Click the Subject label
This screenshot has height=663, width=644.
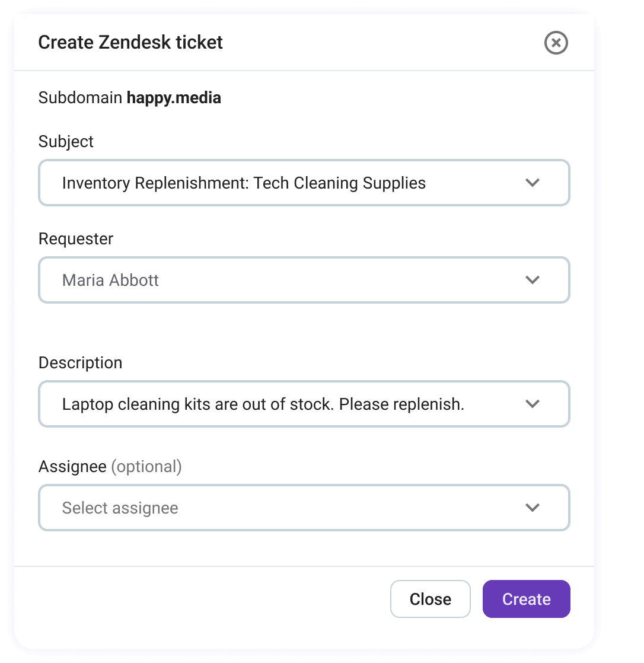click(x=65, y=142)
